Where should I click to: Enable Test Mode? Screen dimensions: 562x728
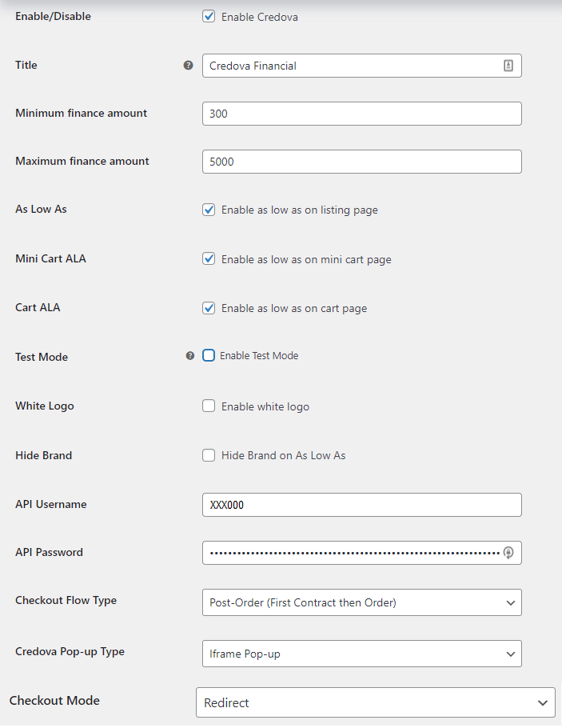[x=209, y=355]
